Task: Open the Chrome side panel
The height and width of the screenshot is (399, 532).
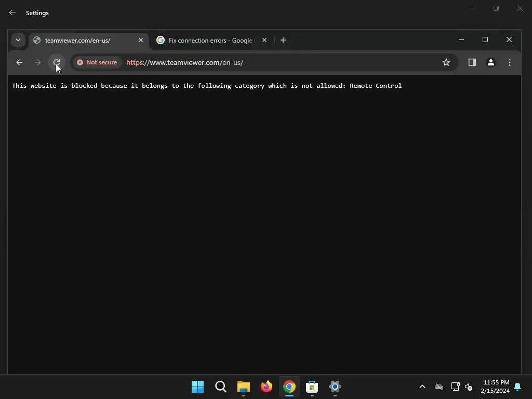Action: click(x=472, y=62)
